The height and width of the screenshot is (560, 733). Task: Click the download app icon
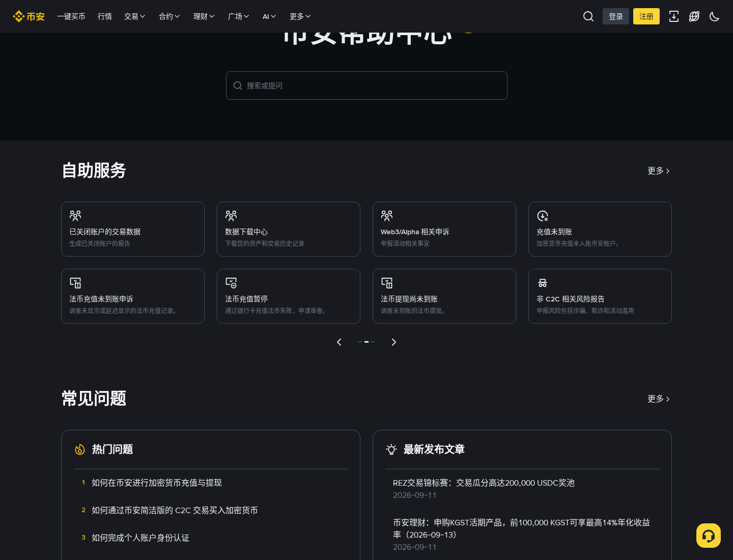674,16
